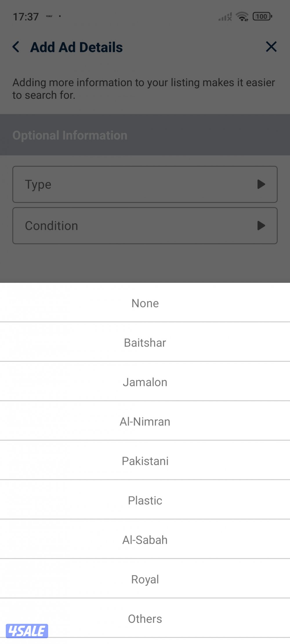
Task: Tap the 4Sale notification icon in status bar
Action: point(49,16)
